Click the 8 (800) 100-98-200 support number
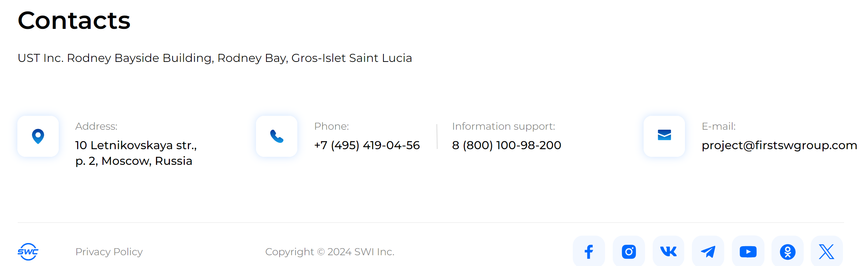The width and height of the screenshot is (868, 266). (x=506, y=145)
